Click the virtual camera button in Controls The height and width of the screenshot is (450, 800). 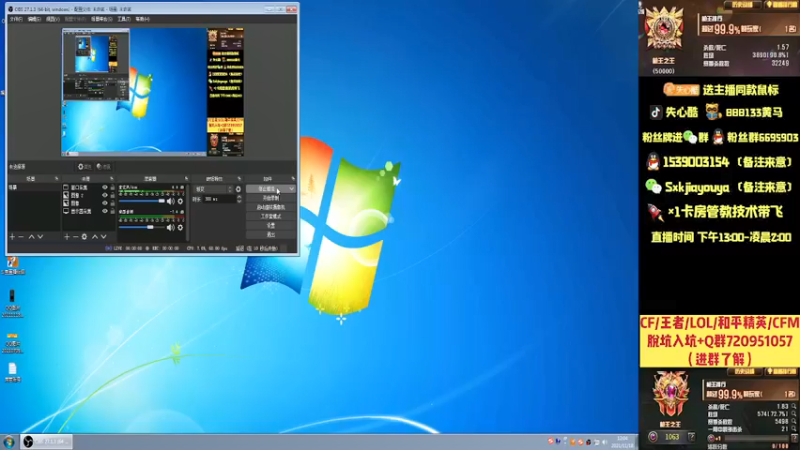[x=271, y=207]
